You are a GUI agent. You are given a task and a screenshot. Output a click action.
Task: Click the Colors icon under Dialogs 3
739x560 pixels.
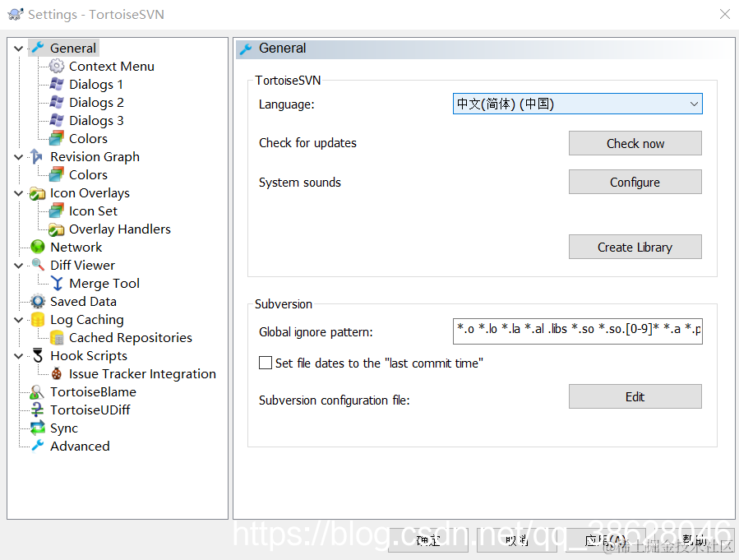pyautogui.click(x=57, y=139)
